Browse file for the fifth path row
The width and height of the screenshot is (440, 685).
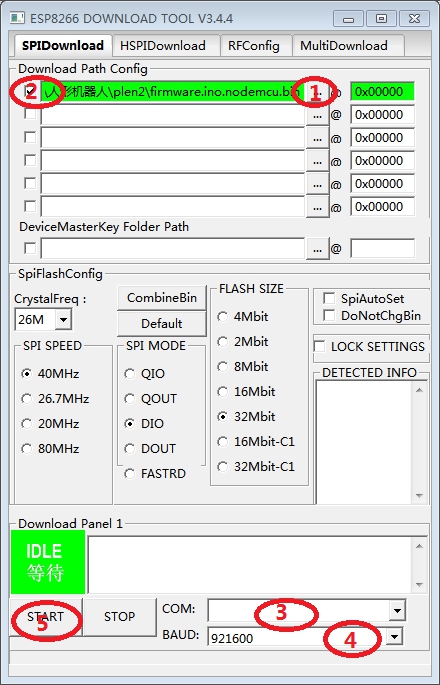coord(317,184)
